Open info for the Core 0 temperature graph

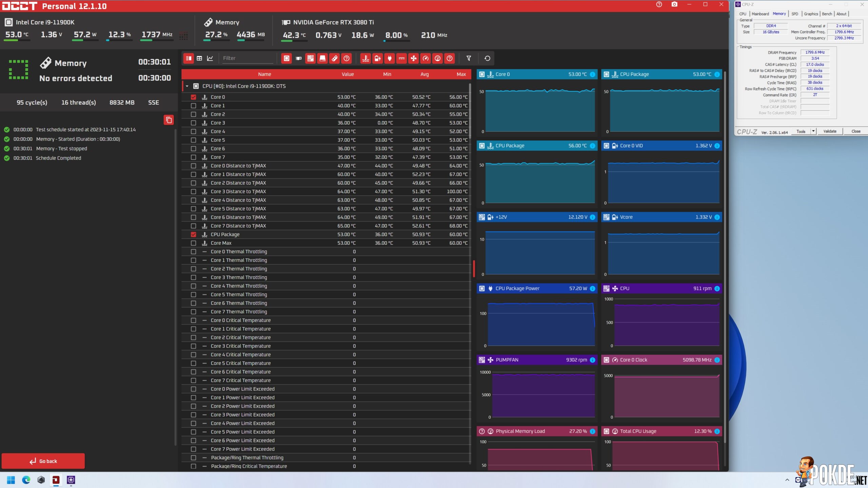pyautogui.click(x=592, y=74)
